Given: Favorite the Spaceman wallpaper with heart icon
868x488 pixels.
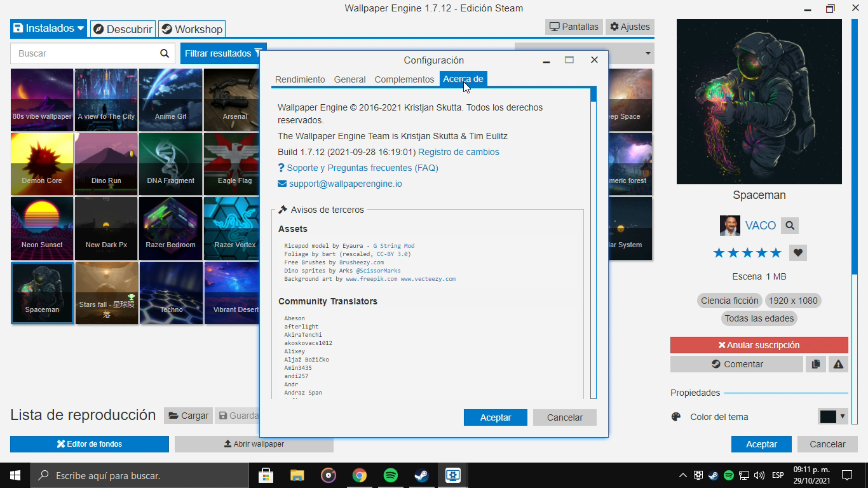Looking at the screenshot, I should [x=798, y=253].
